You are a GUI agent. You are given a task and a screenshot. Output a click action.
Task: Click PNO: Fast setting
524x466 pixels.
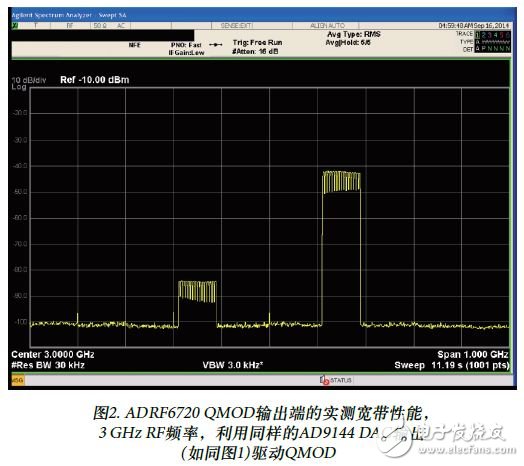[x=186, y=45]
